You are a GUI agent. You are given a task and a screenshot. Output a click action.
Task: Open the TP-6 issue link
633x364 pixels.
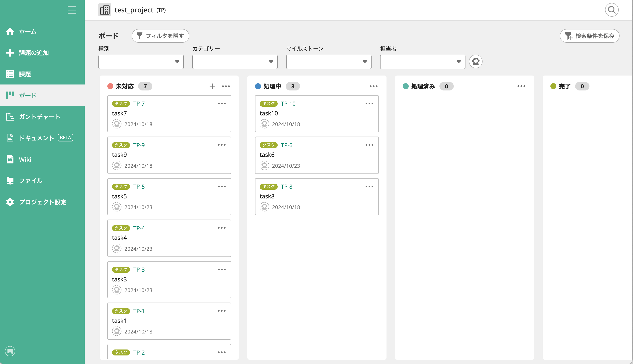[x=286, y=145]
